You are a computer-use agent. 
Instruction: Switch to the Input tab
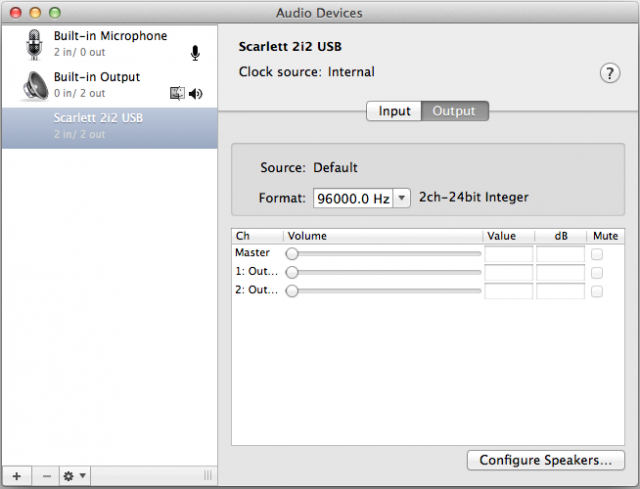point(394,111)
